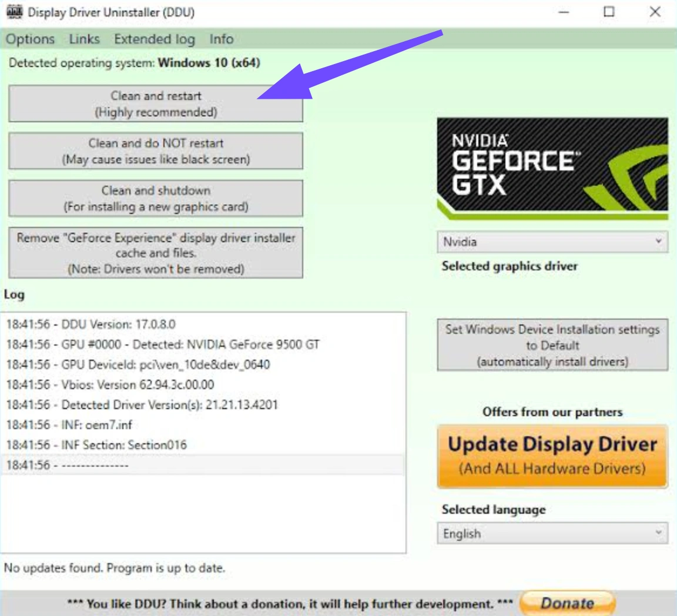Click the 'Selected graphics driver' label
677x616 pixels.
pos(510,266)
